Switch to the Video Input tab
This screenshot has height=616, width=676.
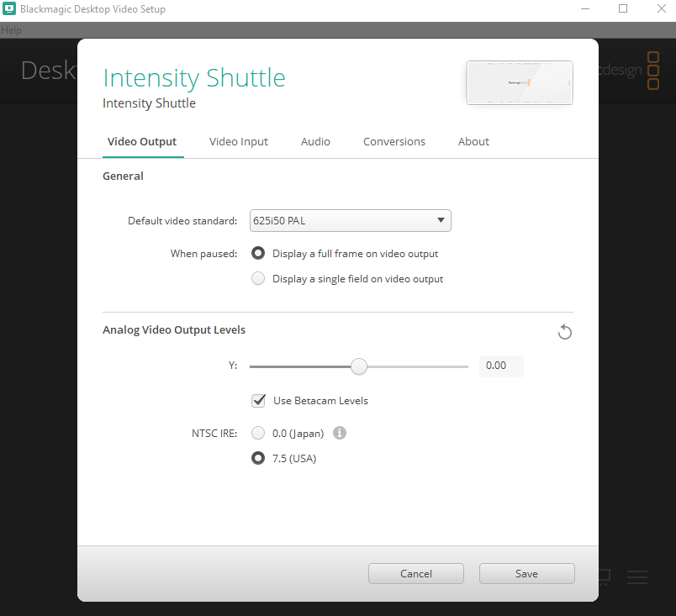pos(239,142)
